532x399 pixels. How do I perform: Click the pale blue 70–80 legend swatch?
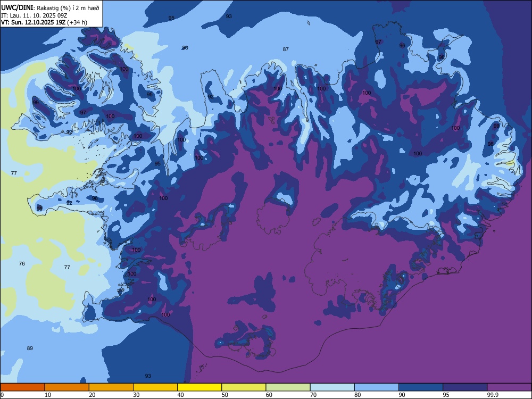point(332,387)
